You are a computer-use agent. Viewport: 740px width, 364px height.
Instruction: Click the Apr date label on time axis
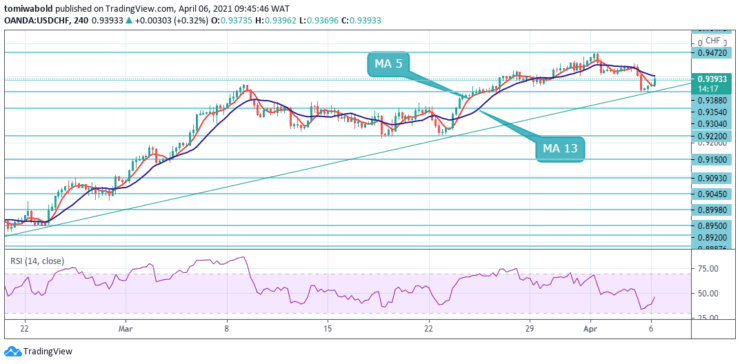[590, 328]
